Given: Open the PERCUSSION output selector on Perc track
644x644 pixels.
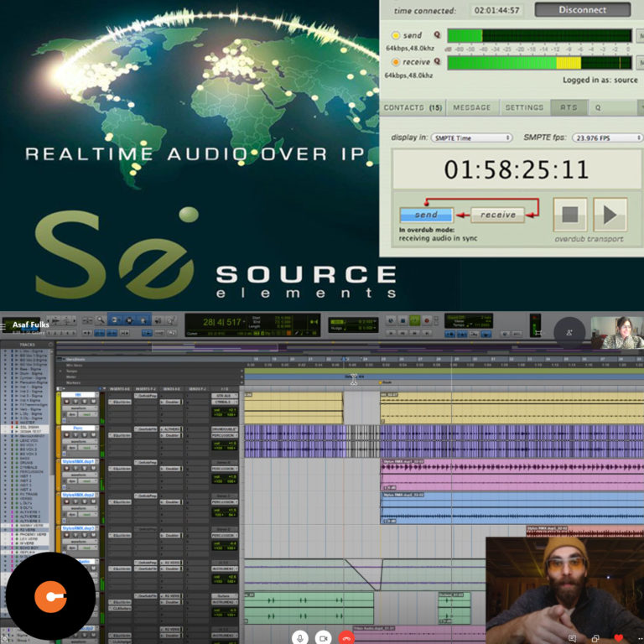Looking at the screenshot, I should pyautogui.click(x=225, y=435).
